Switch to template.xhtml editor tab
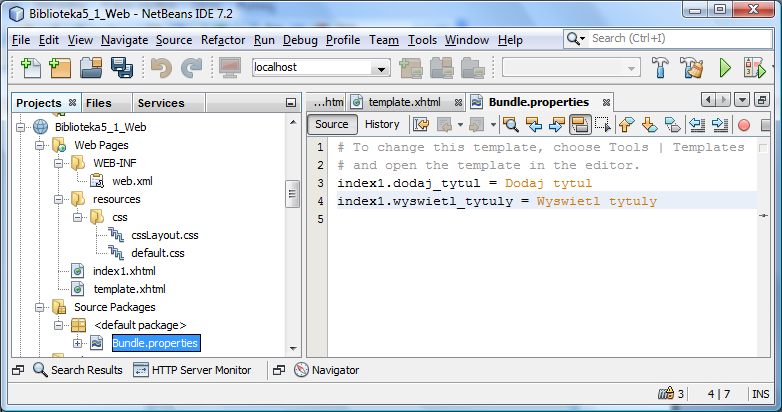Viewport: 782px width, 412px height. click(404, 102)
